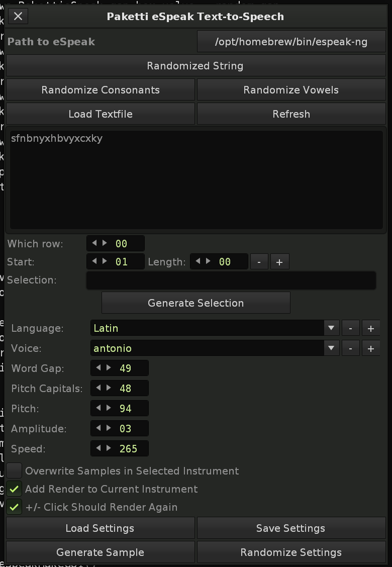The height and width of the screenshot is (567, 392).
Task: Decrease the Amplitude value with left arrow
Action: tap(99, 428)
